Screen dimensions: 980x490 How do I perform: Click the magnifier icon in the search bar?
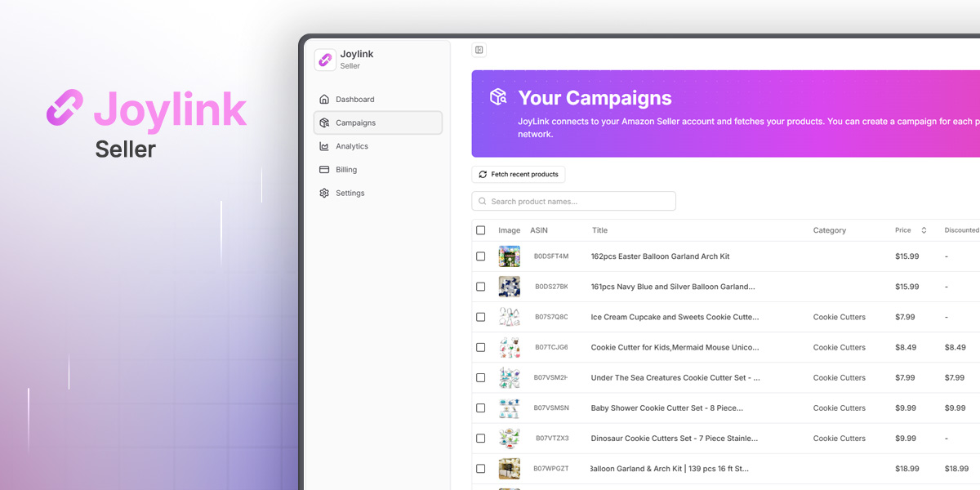(x=481, y=201)
